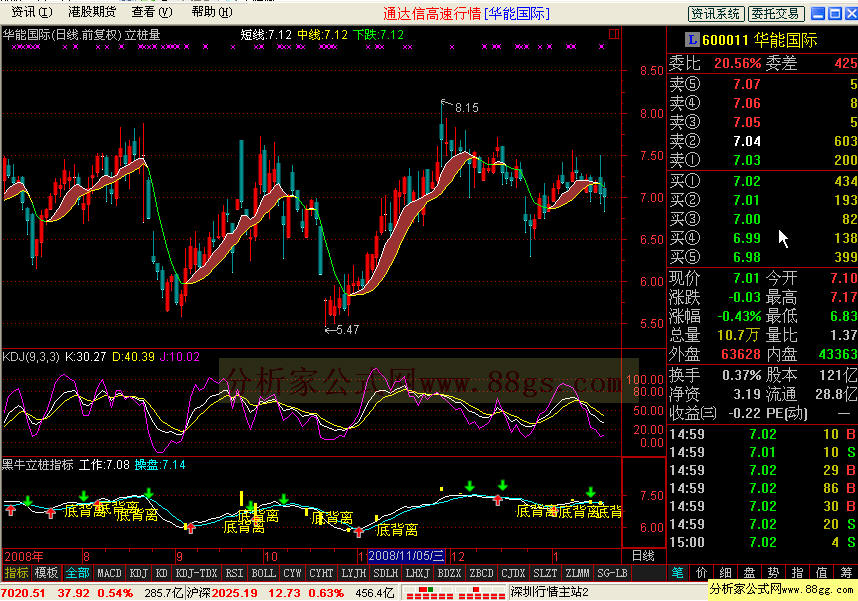Click the red-and-green signal indicator in status bar

click(x=454, y=592)
